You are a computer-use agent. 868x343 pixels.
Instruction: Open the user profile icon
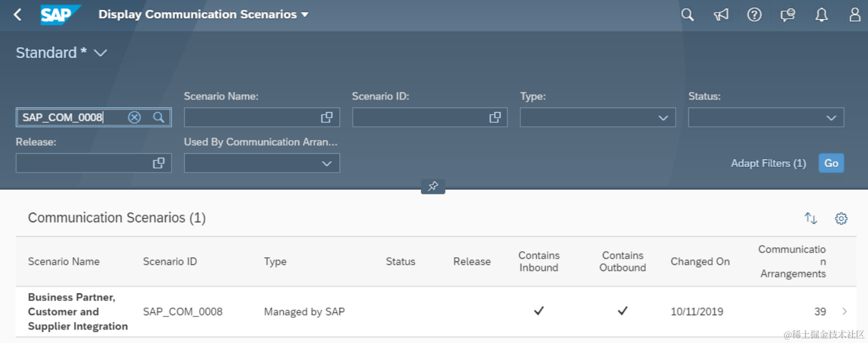point(855,15)
